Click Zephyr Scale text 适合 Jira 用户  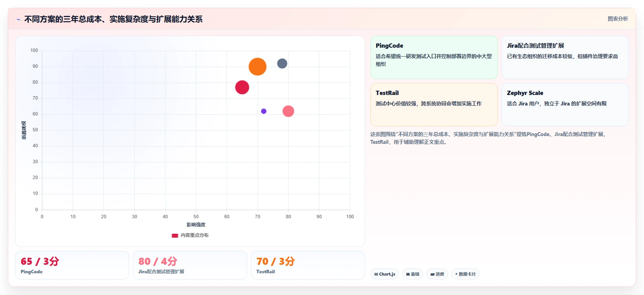point(557,104)
